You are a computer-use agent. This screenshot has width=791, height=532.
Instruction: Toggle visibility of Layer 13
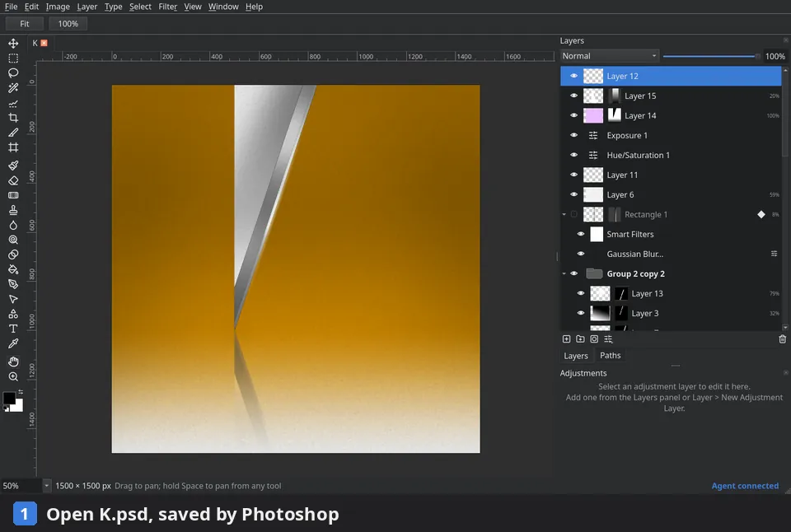581,293
